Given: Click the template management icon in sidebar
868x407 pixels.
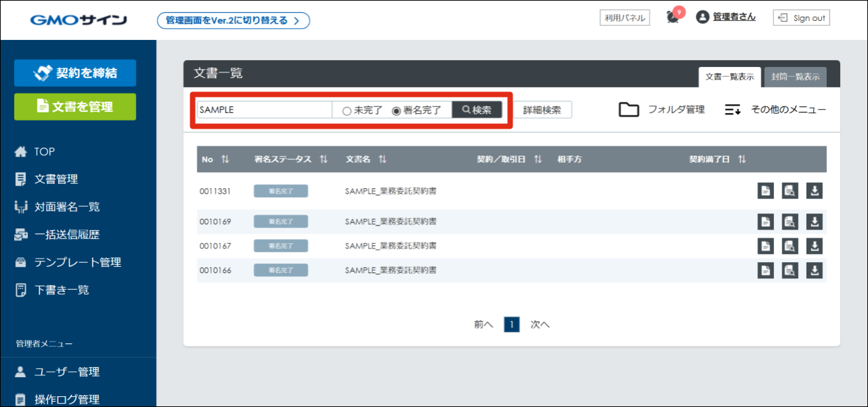Looking at the screenshot, I should [x=21, y=262].
